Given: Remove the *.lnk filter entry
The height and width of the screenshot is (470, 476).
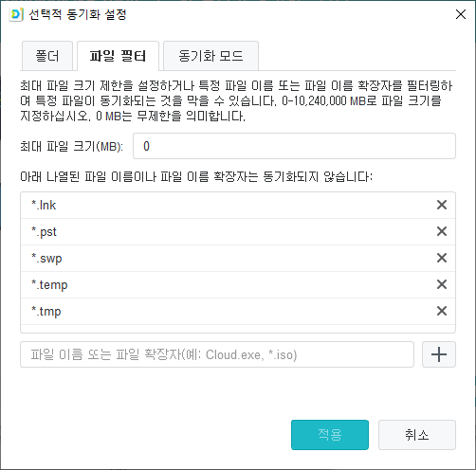Looking at the screenshot, I should (x=442, y=205).
